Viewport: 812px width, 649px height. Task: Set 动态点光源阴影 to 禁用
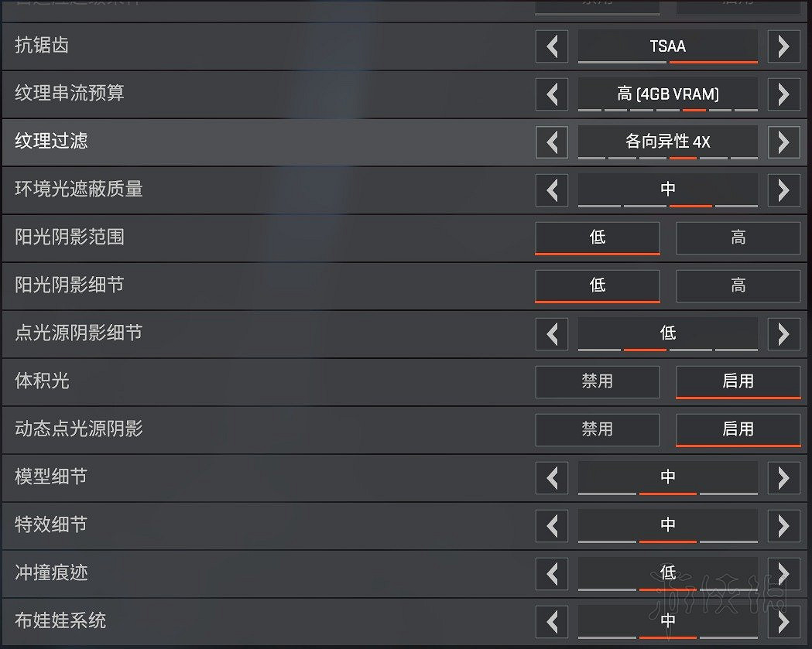(597, 430)
